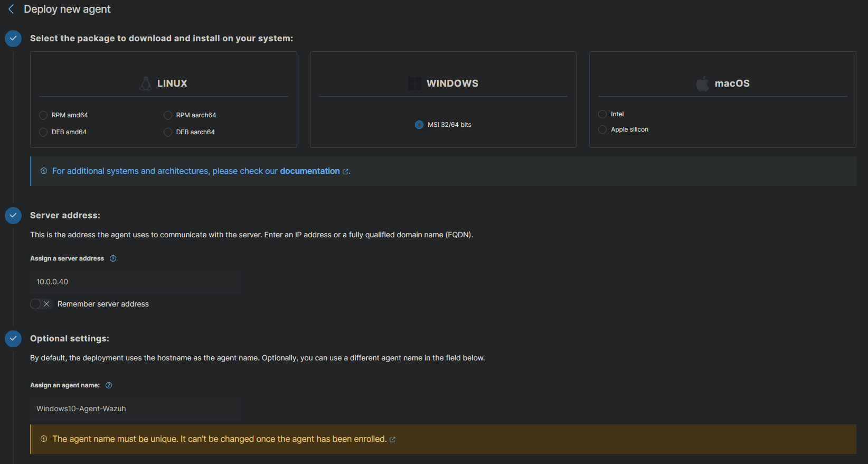Click the Server address step checkmark icon
This screenshot has width=868, height=464.
(x=13, y=216)
